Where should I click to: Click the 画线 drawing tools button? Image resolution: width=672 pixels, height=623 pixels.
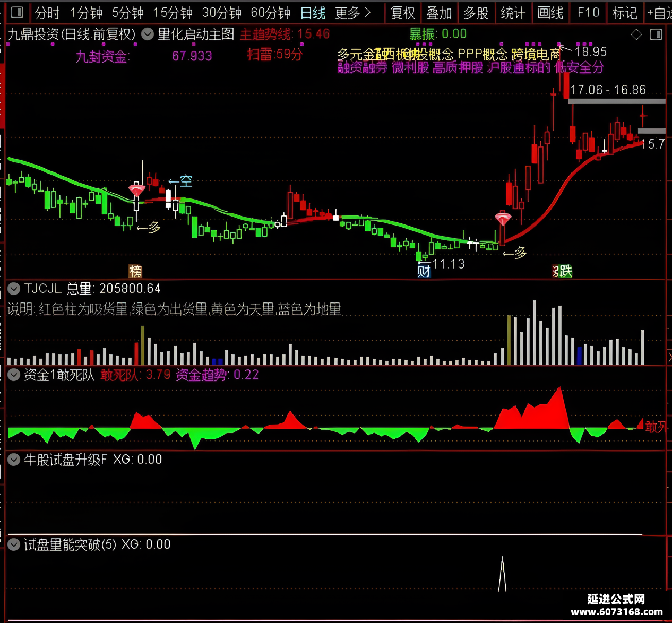coord(550,13)
